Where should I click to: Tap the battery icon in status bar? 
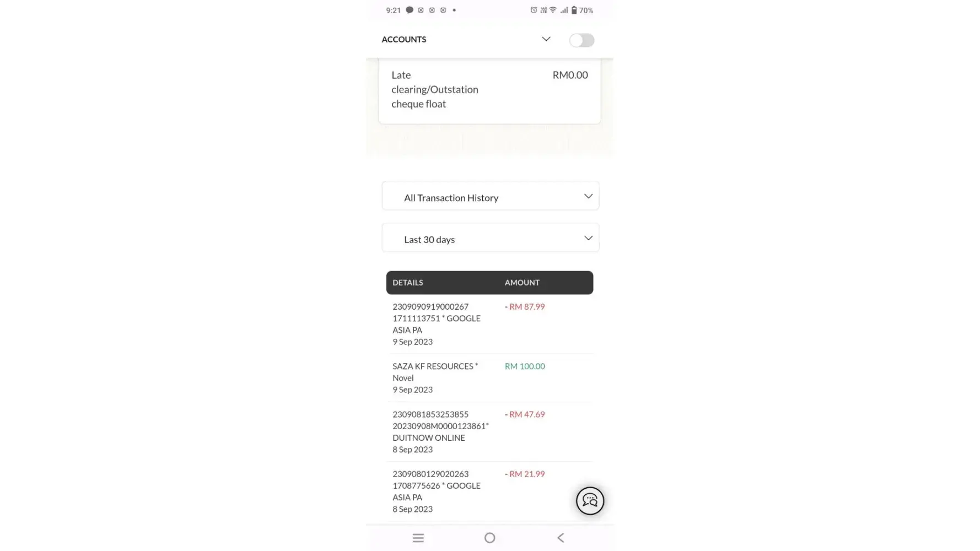(574, 10)
